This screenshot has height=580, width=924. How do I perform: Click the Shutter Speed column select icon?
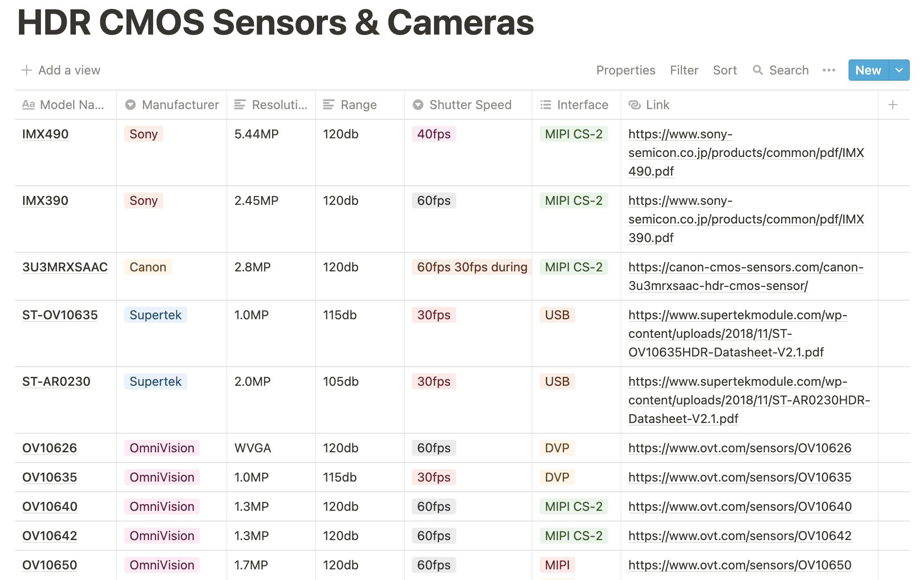point(418,105)
